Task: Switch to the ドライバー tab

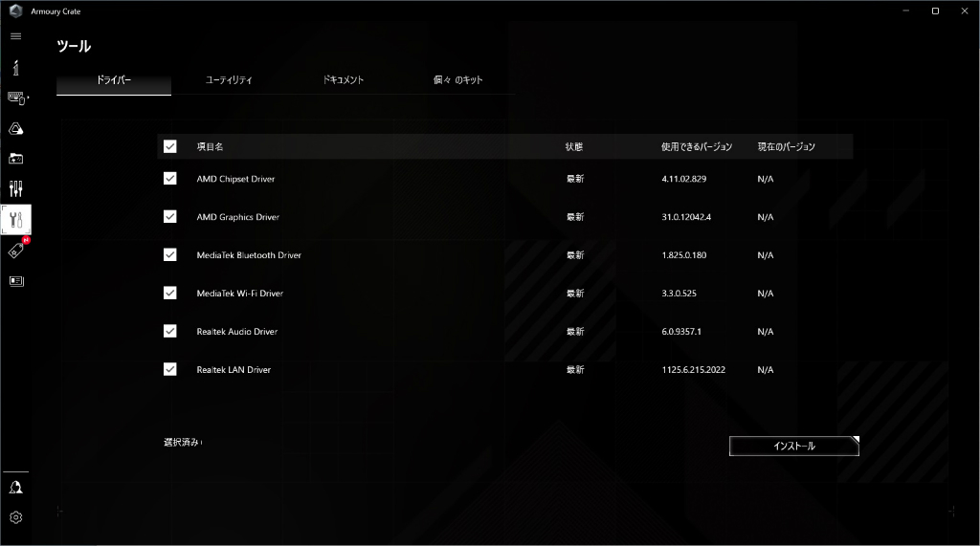Action: [114, 80]
